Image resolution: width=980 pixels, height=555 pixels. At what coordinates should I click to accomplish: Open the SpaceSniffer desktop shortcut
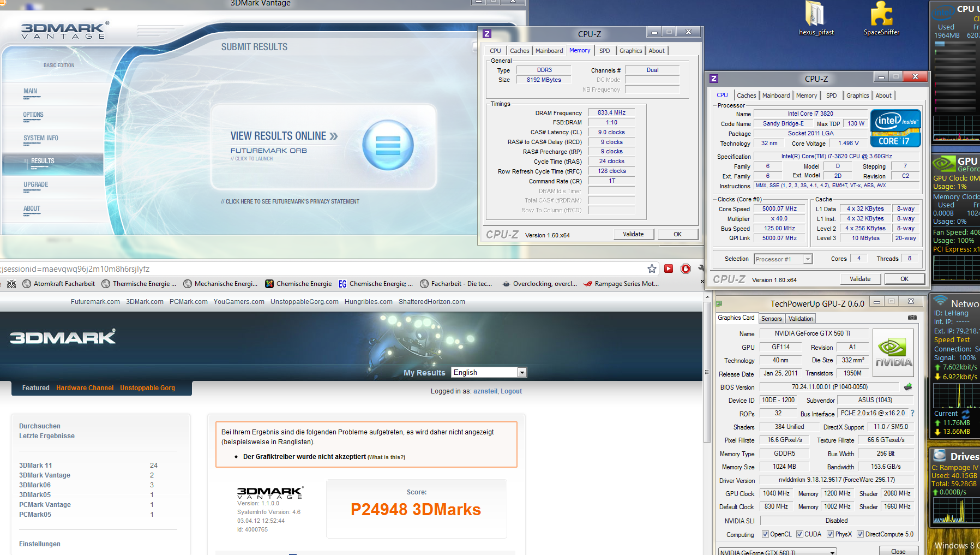(881, 19)
